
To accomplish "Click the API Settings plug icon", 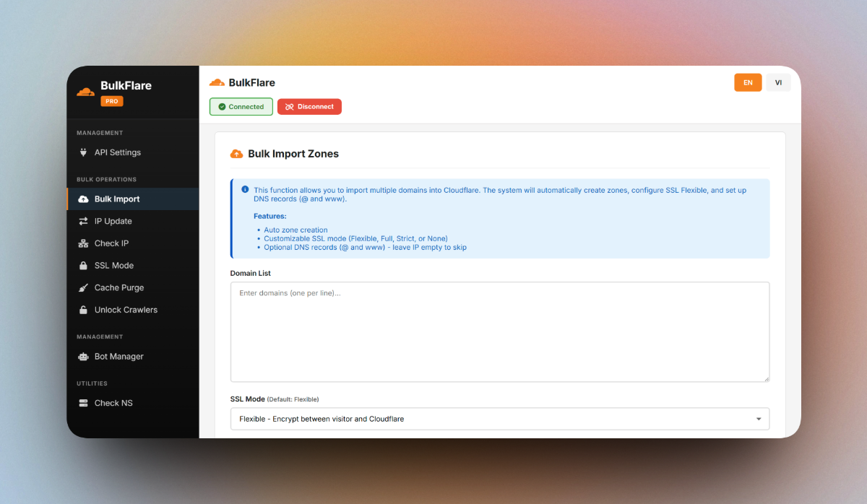I will click(83, 152).
